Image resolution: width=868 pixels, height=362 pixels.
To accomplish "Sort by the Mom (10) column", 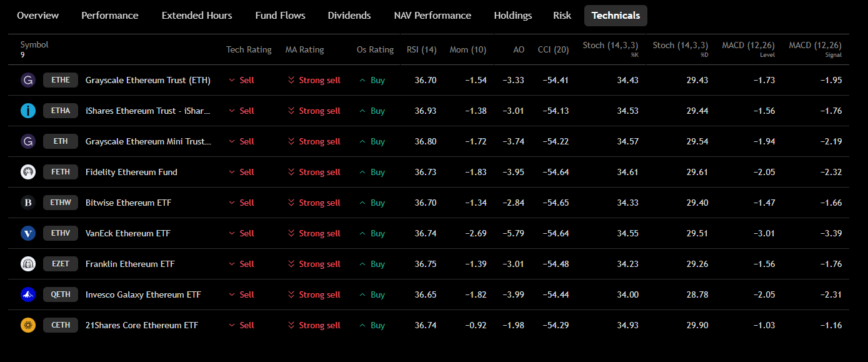I will point(468,49).
